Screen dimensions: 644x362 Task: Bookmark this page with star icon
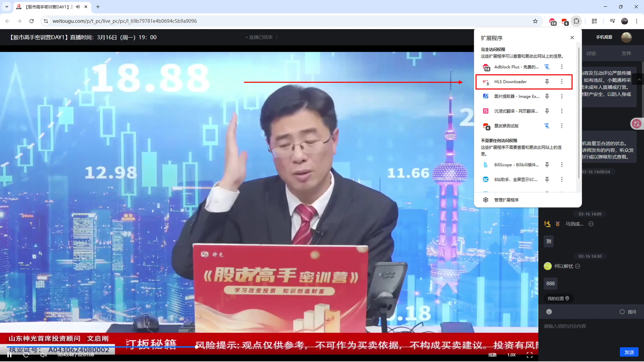coord(535,21)
